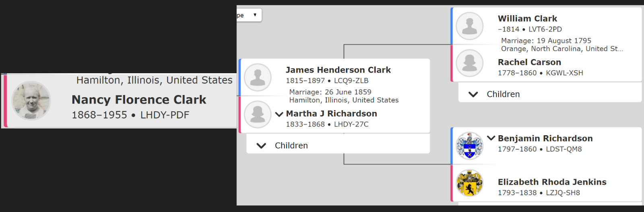Click Benjamin Richardson's coat of arms icon

tap(469, 145)
